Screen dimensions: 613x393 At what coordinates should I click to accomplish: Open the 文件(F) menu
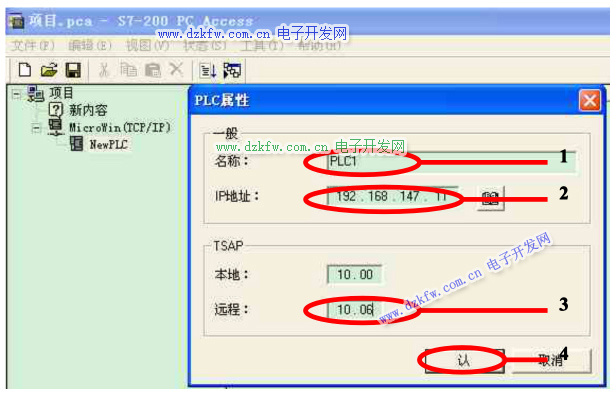coord(33,46)
